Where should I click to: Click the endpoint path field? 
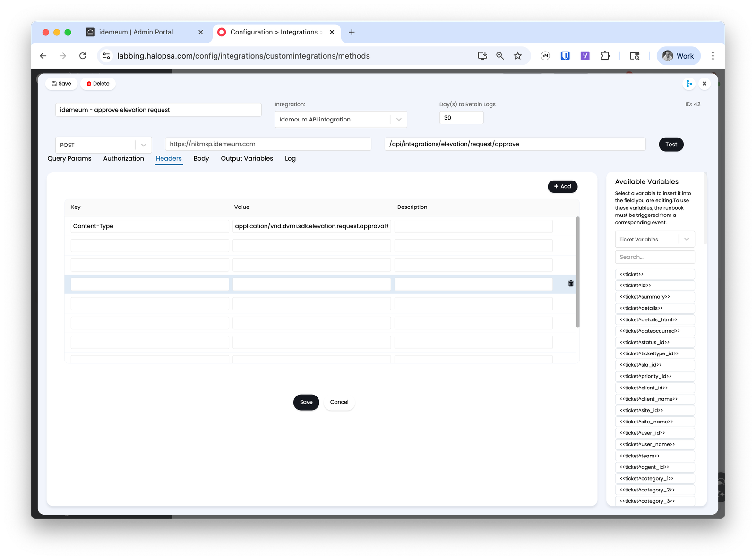point(515,144)
